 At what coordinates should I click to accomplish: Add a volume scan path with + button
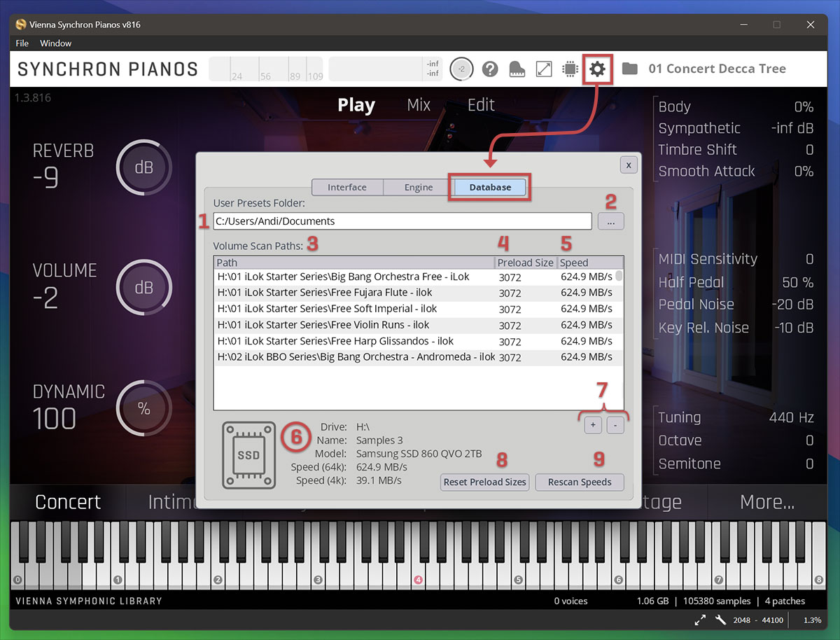[592, 425]
